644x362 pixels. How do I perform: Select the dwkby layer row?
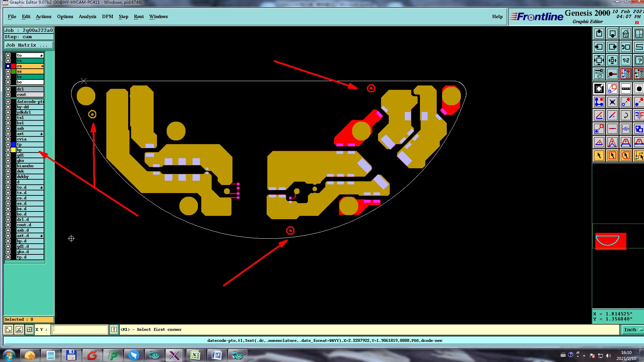tap(30, 177)
